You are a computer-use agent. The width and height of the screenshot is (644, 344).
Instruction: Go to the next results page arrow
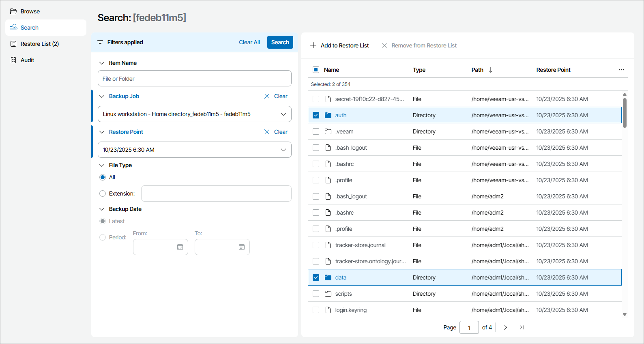pyautogui.click(x=506, y=327)
